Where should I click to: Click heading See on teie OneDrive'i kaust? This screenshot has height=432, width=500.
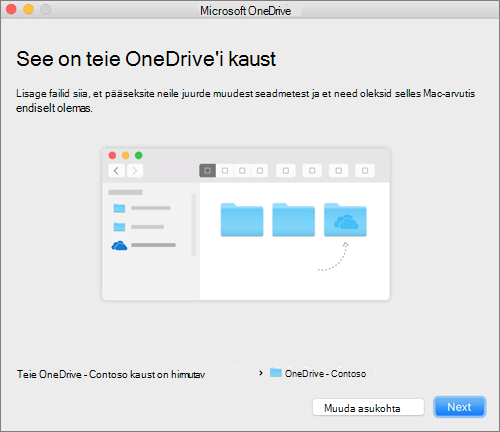[146, 59]
